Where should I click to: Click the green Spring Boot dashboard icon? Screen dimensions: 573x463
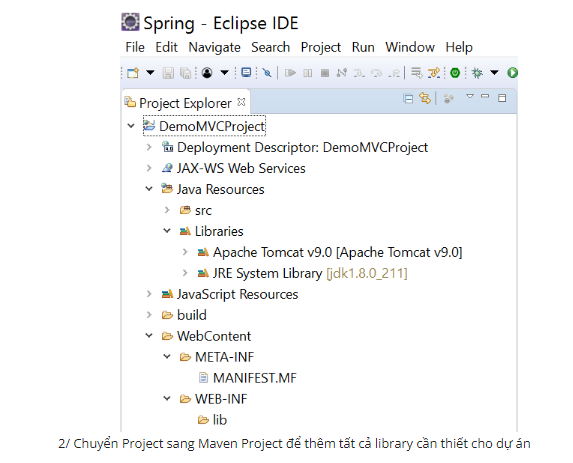(455, 73)
